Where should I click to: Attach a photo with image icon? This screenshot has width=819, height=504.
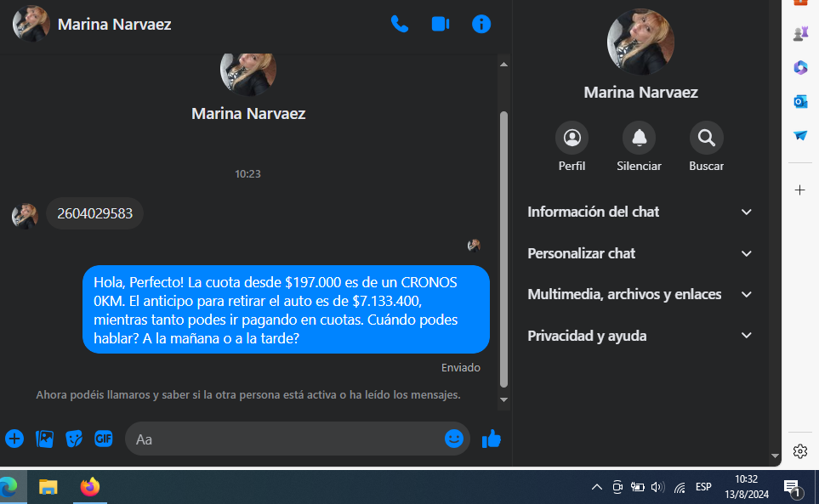44,439
